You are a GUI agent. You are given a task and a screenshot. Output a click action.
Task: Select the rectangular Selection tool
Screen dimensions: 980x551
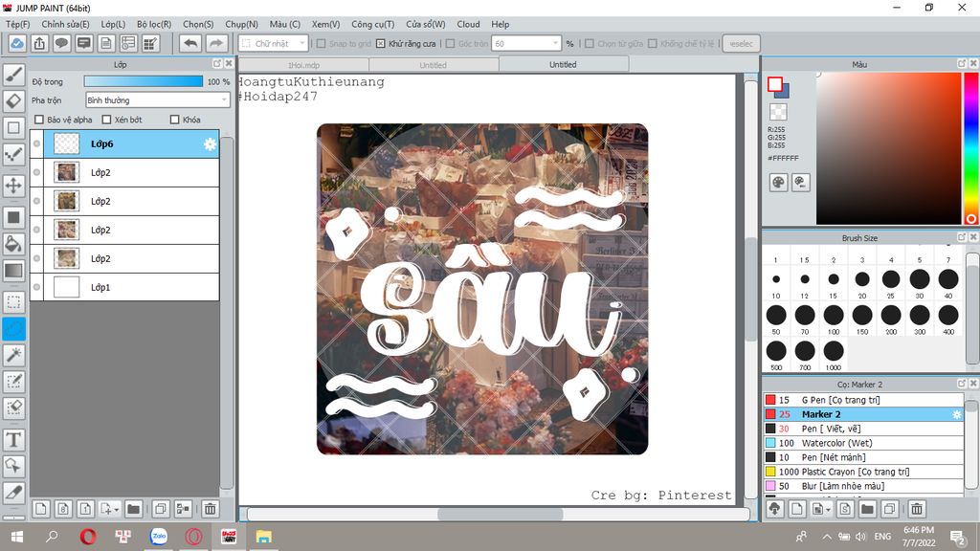(x=13, y=302)
